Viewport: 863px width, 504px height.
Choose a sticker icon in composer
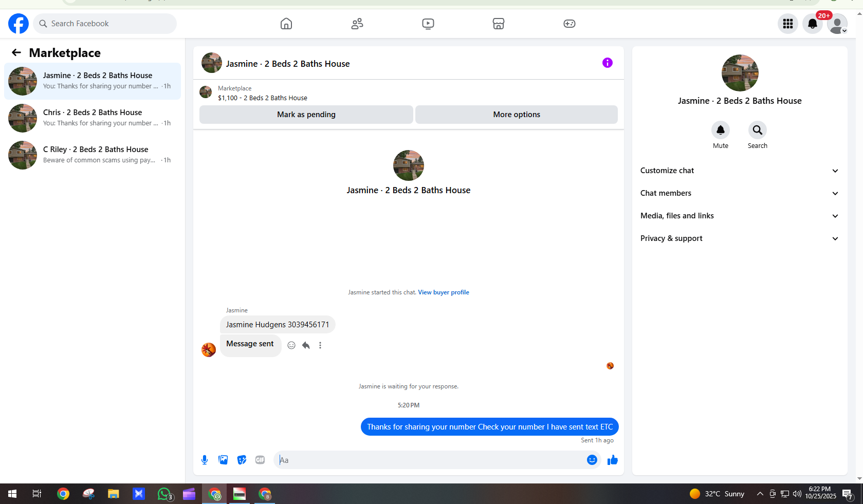point(242,460)
